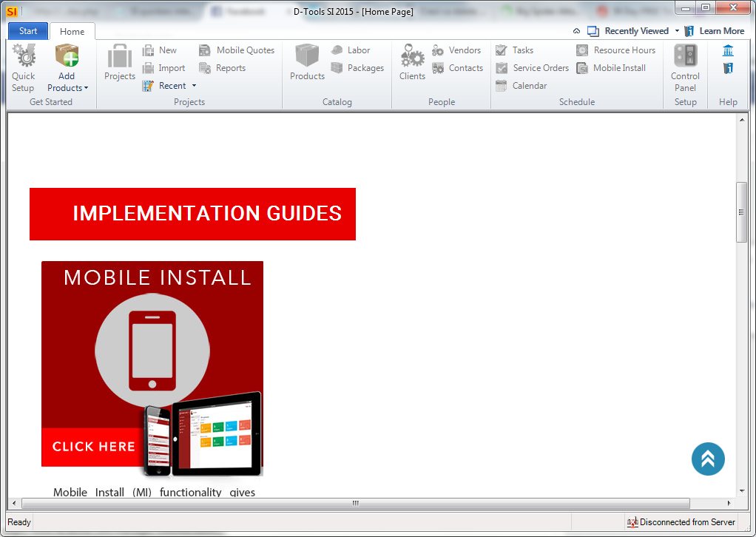The width and height of the screenshot is (756, 537).
Task: Click the Mobile Install CLICK HERE banner
Action: 94,446
